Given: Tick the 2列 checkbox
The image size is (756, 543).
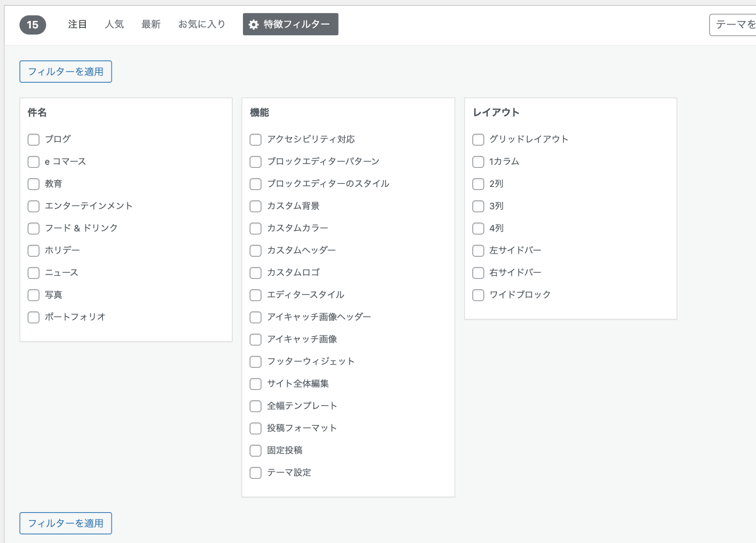Looking at the screenshot, I should [x=478, y=184].
